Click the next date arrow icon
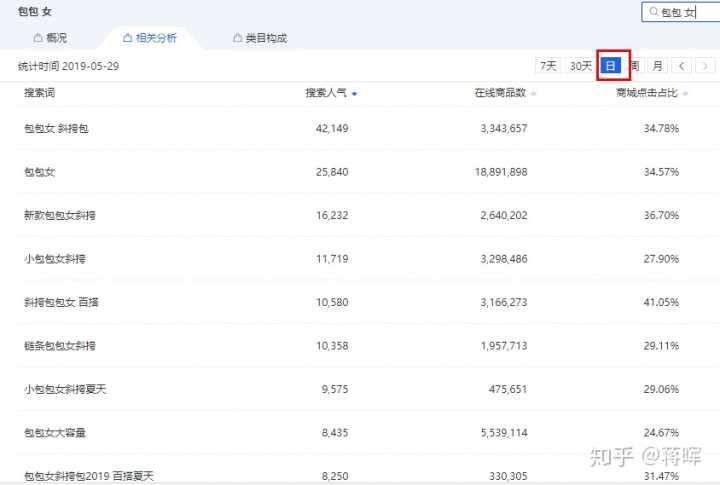The height and width of the screenshot is (485, 720). coord(706,66)
